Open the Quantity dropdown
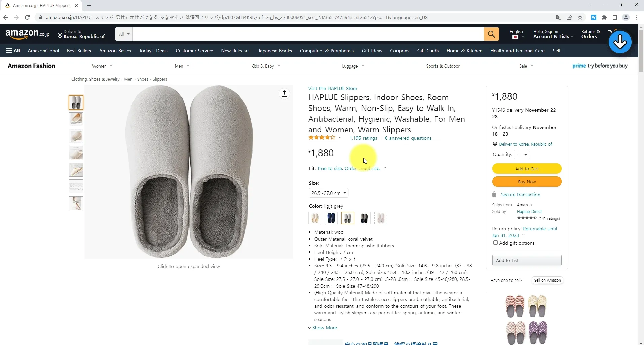 coord(522,155)
